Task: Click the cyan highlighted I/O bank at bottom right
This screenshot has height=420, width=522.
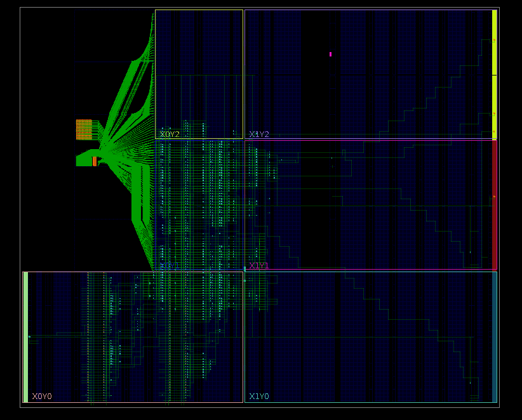Action: coord(495,336)
